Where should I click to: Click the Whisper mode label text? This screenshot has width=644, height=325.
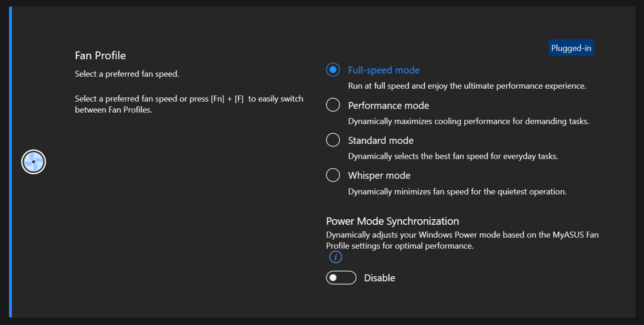(x=379, y=176)
